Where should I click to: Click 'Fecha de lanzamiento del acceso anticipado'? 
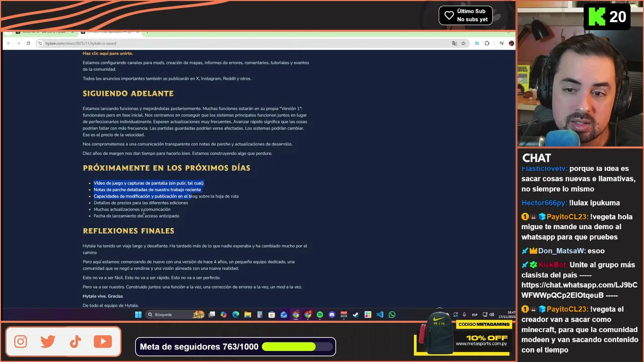tap(136, 216)
